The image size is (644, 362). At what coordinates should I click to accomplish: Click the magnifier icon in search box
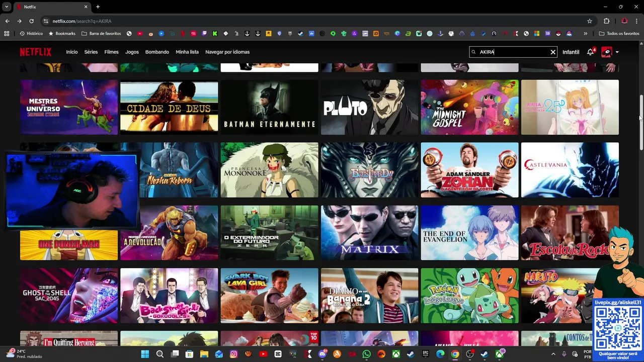[x=473, y=52]
